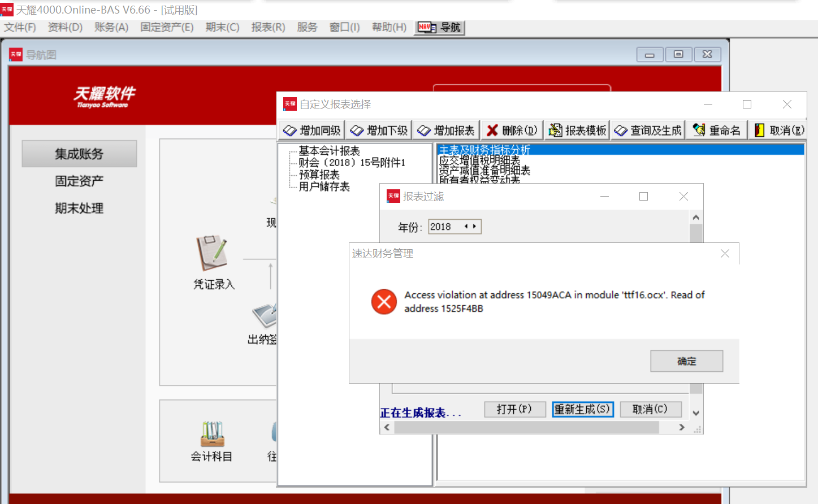Click 取消(E) in the report selection toolbar
Viewport: 818px width, 504px height.
(x=779, y=131)
